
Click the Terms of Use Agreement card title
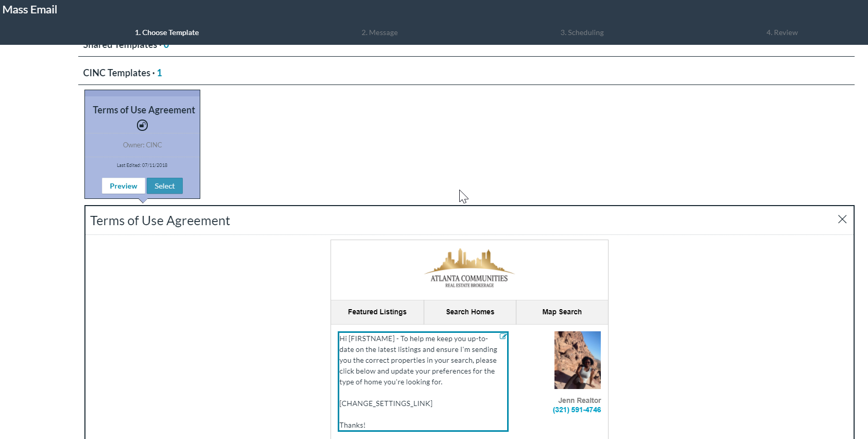pos(144,110)
